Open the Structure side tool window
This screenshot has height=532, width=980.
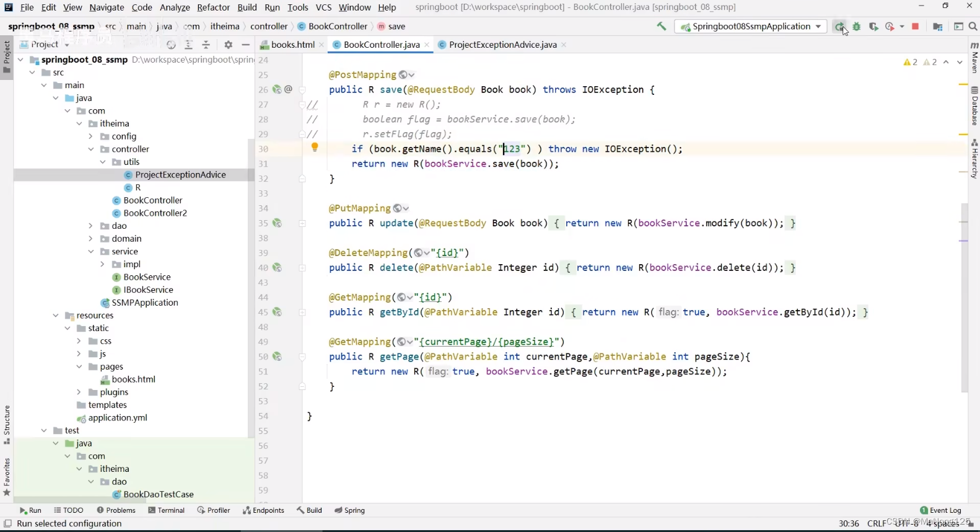click(7, 425)
